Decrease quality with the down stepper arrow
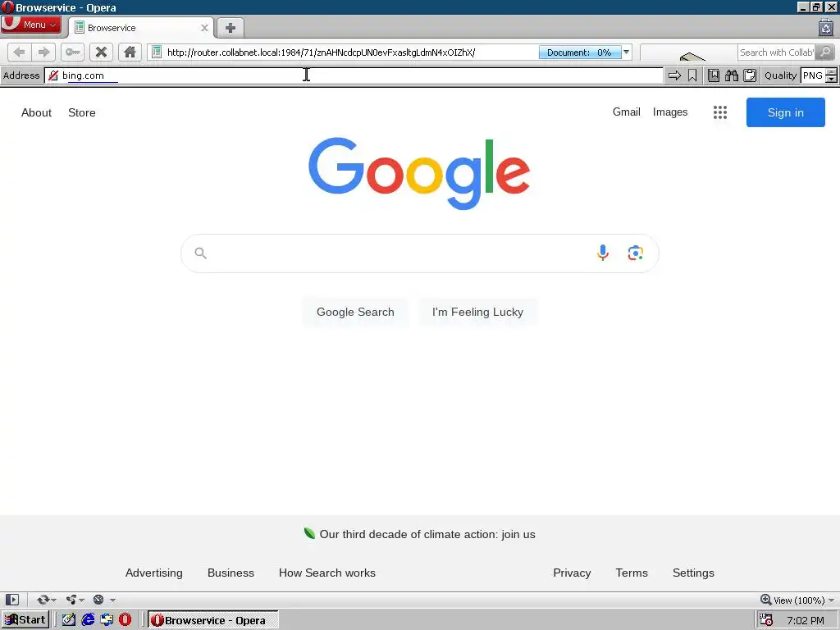Viewport: 840px width, 630px height. click(x=832, y=80)
